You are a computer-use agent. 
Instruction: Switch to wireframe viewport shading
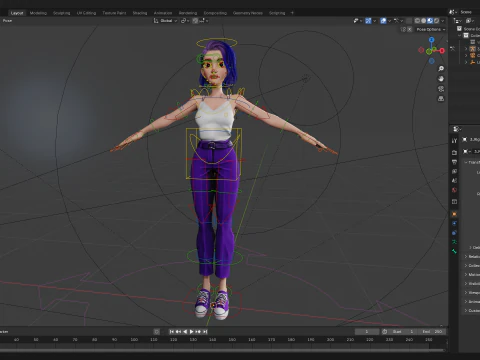tap(417, 21)
